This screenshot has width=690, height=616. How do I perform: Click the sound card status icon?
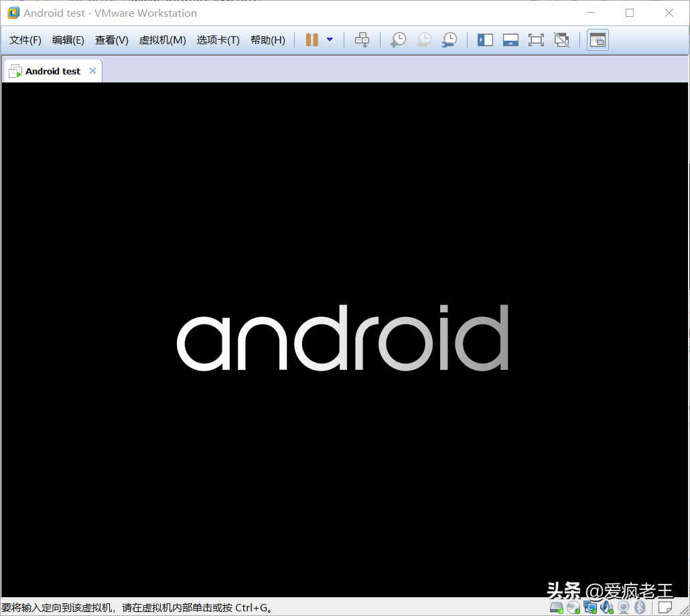607,608
